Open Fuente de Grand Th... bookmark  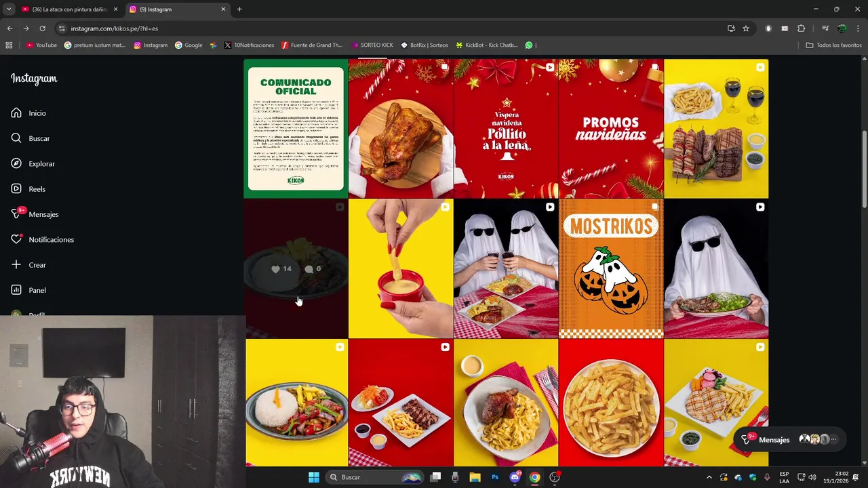(x=312, y=45)
